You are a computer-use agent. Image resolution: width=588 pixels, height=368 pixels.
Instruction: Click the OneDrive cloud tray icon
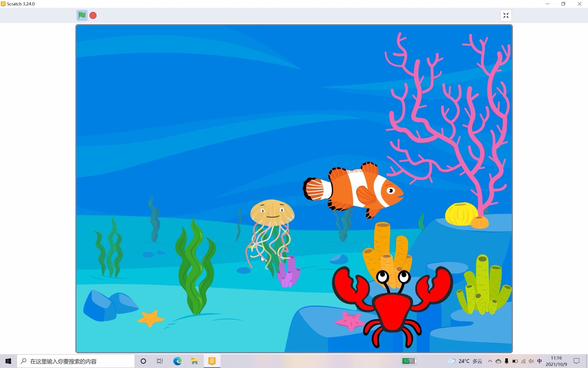(498, 361)
